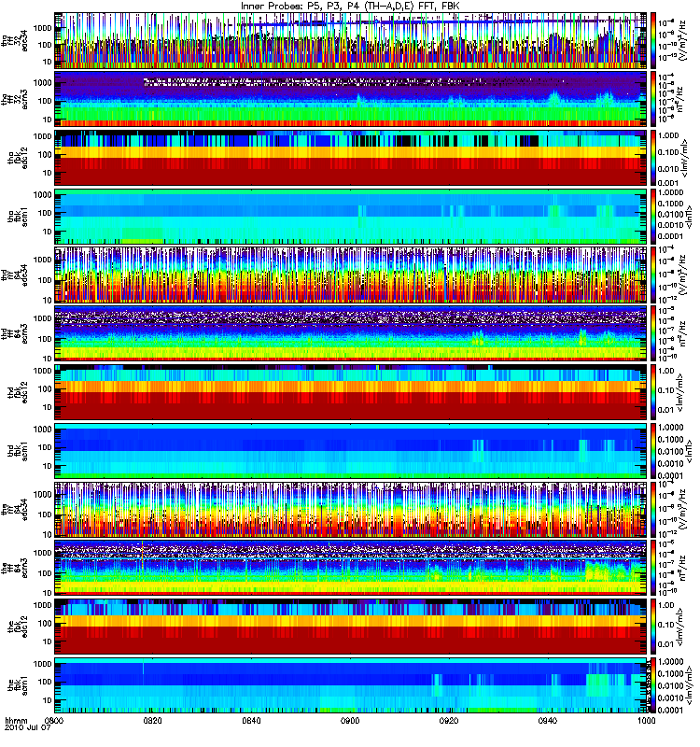The width and height of the screenshot is (700, 747).
Task: Click the color bar beside tha fff scm3 panel
Action: coord(653,99)
